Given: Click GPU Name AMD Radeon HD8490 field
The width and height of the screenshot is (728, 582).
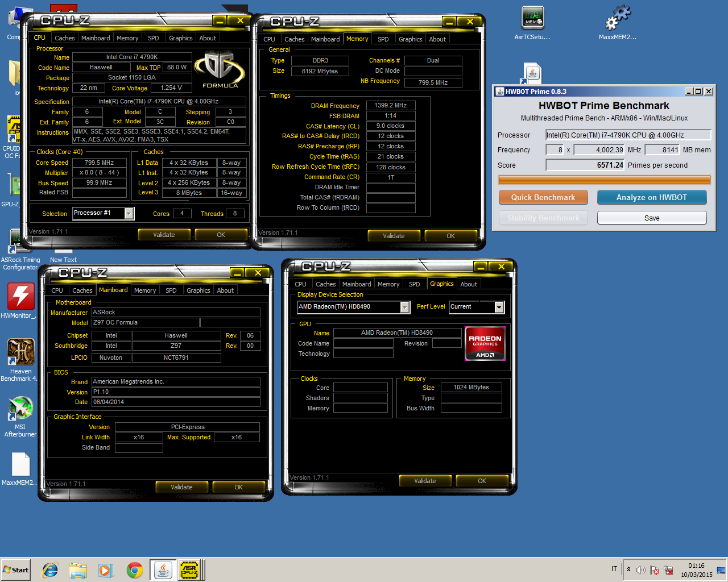Looking at the screenshot, I should click(x=397, y=332).
